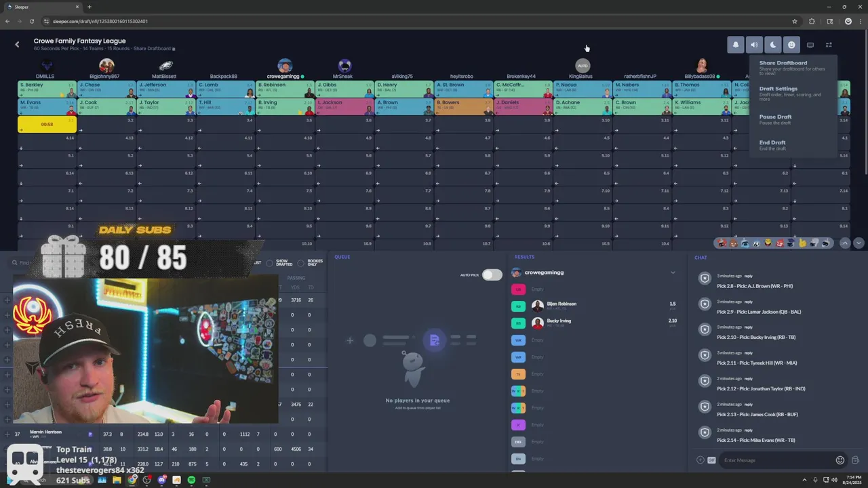The image size is (868, 488).
Task: Reply to Pick 2.8 A.J. Brown message
Action: coord(749,276)
